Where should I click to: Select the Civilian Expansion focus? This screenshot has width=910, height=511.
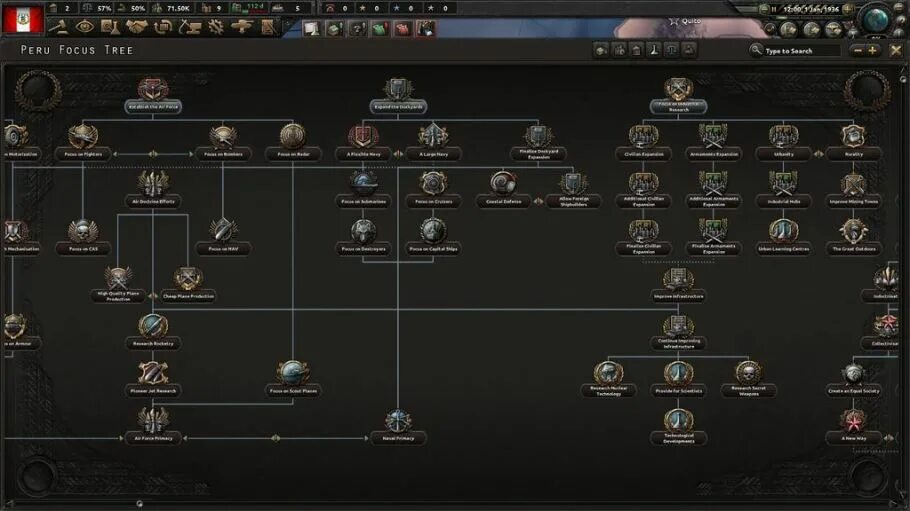point(644,142)
